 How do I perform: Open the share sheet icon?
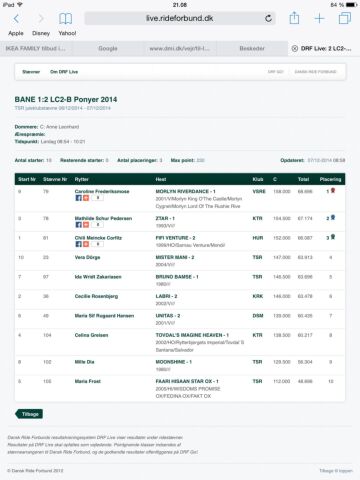coord(294,18)
